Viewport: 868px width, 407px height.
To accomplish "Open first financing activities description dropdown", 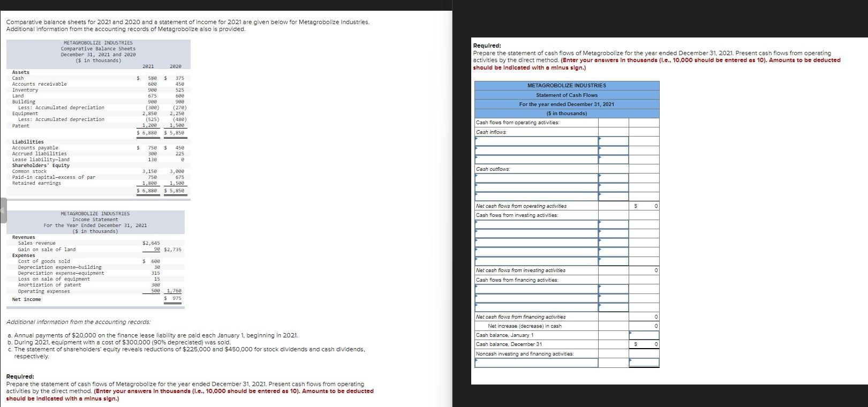I will coord(537,289).
